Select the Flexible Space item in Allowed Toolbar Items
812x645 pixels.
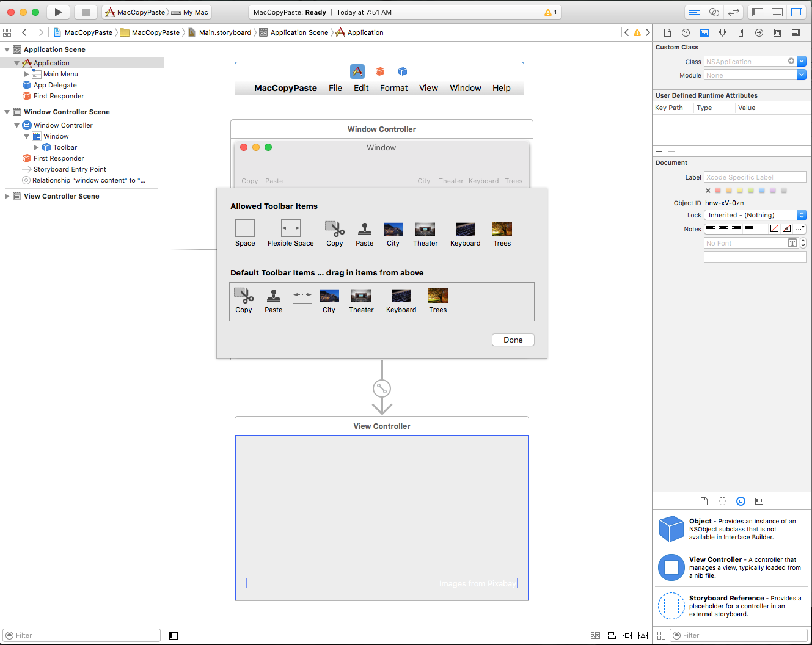pos(291,234)
